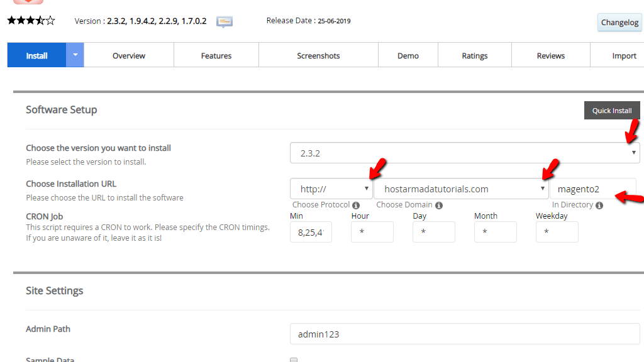644x362 pixels.
Task: Expand the Install tab arrow menu
Action: pyautogui.click(x=75, y=55)
